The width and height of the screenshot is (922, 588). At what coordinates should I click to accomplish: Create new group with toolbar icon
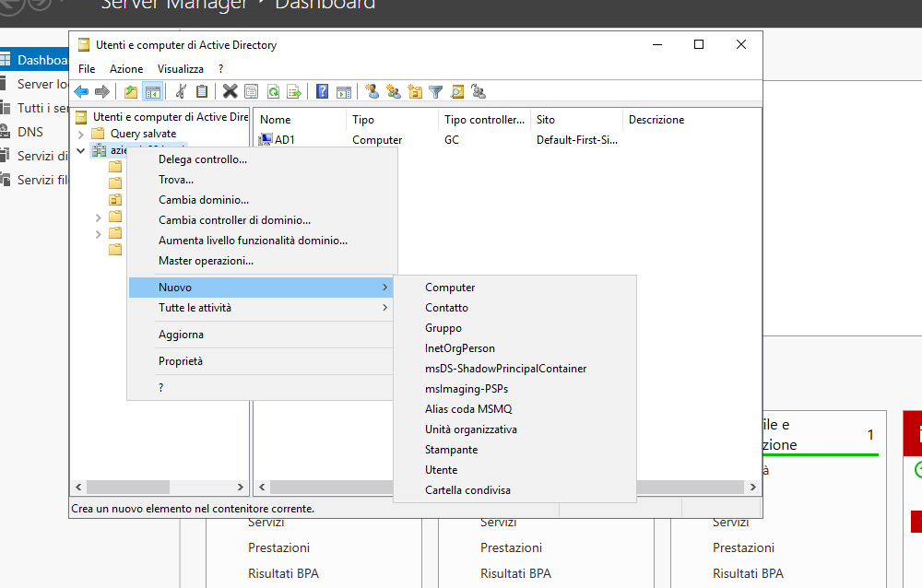coord(394,91)
